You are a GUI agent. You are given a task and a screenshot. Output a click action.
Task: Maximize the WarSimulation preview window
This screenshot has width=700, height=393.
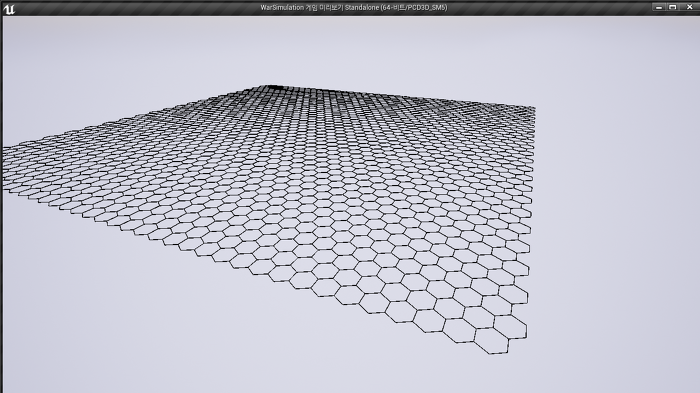pos(673,7)
